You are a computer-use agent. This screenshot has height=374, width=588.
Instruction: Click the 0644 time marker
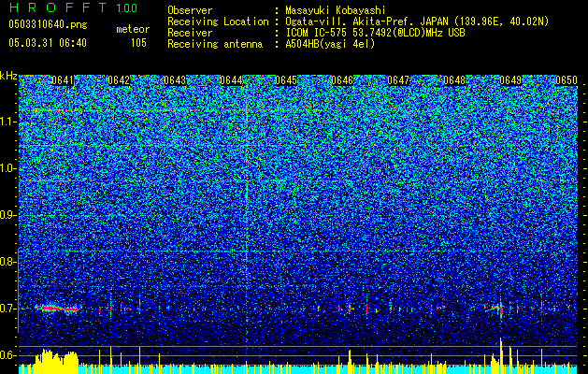coord(231,80)
